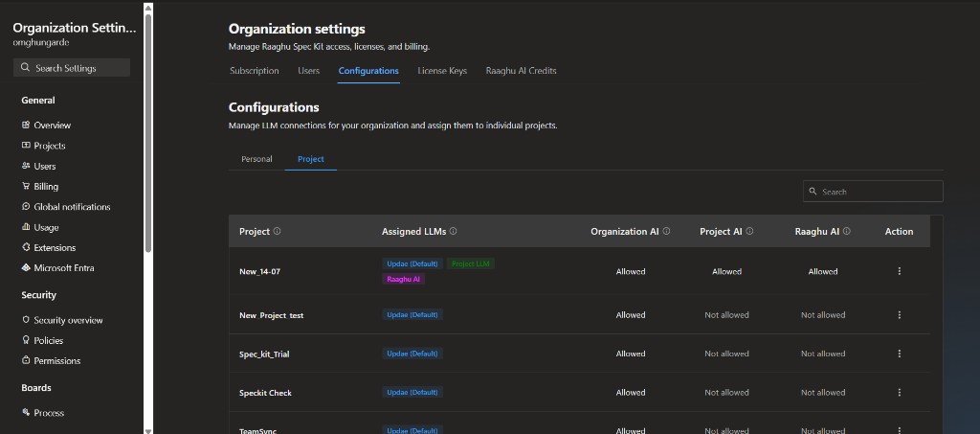
Task: Open action menu for New_14-07 row
Action: [900, 271]
